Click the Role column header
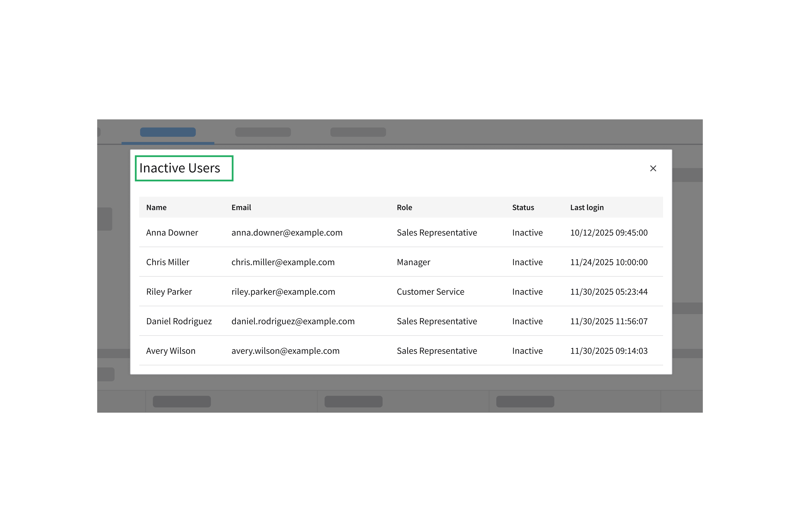800x532 pixels. [x=404, y=207]
